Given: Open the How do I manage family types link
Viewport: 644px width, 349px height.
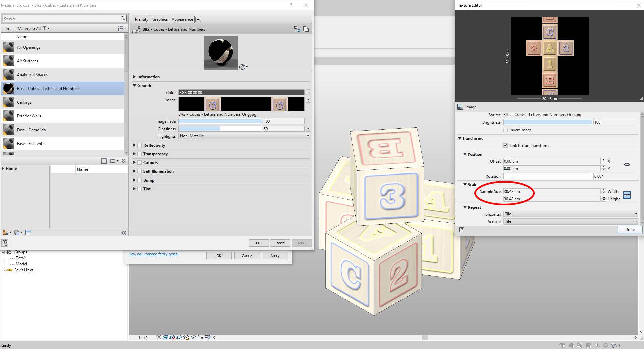Looking at the screenshot, I should pos(154,254).
